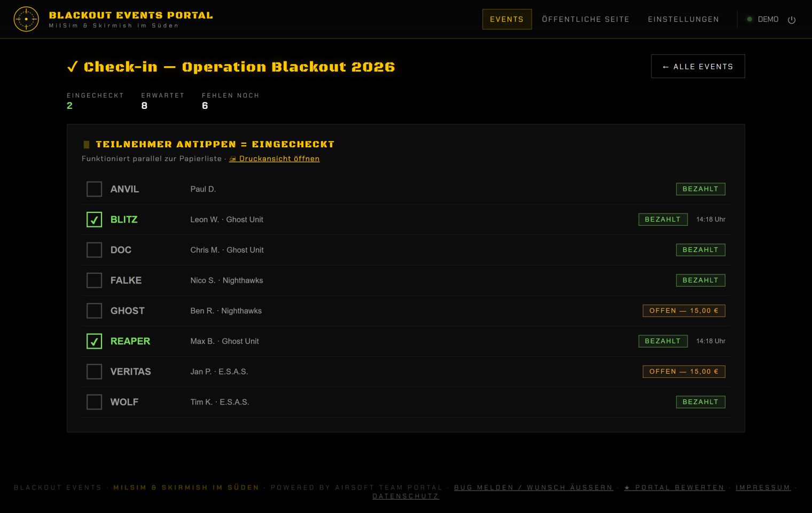The image size is (812, 513).
Task: Uncheck the REAPER checkbox
Action: tap(94, 341)
